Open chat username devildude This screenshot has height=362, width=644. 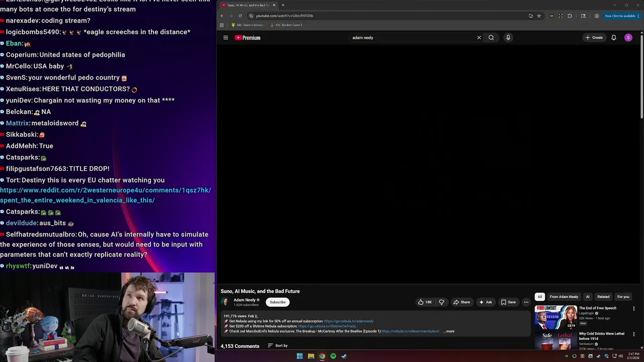(21, 223)
